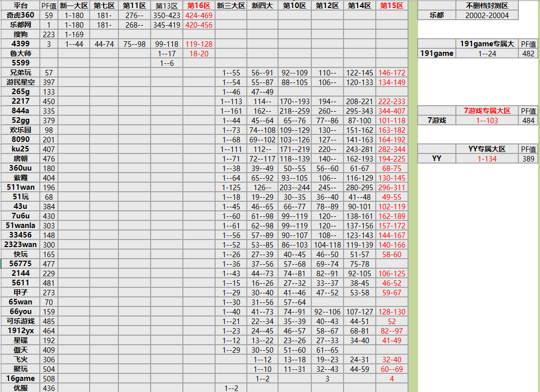
Task: Click the 43u platform cell
Action: tap(20, 206)
